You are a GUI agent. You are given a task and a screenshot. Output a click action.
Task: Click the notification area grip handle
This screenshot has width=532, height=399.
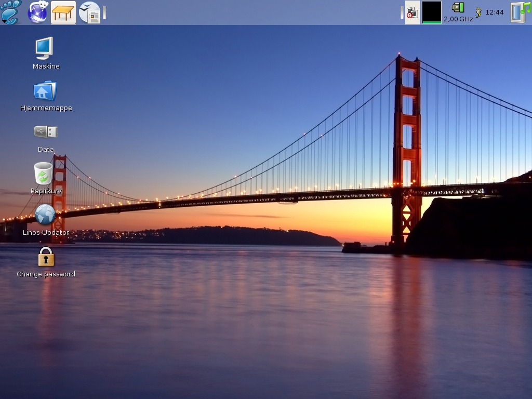[x=402, y=12]
